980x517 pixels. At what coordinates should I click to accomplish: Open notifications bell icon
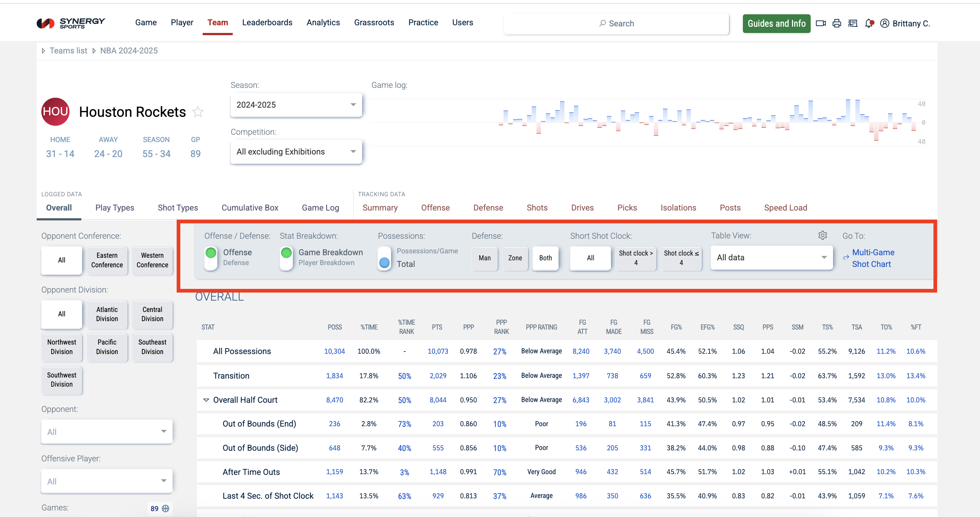point(869,23)
